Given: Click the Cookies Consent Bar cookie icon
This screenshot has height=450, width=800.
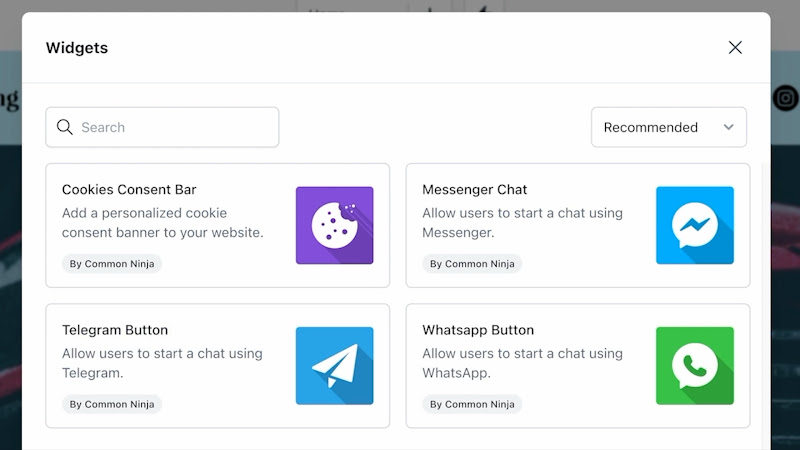Looking at the screenshot, I should pos(334,225).
